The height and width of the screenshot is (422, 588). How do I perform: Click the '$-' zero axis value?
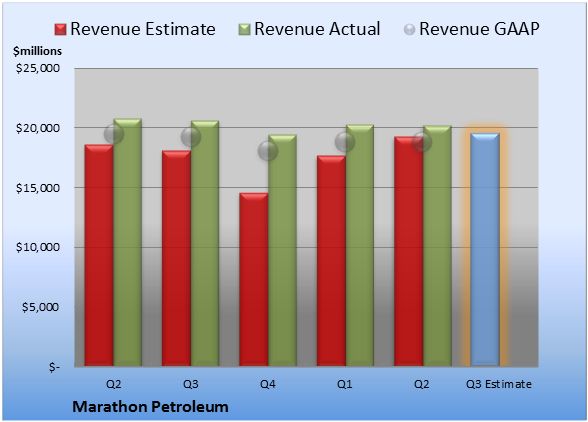[54, 367]
